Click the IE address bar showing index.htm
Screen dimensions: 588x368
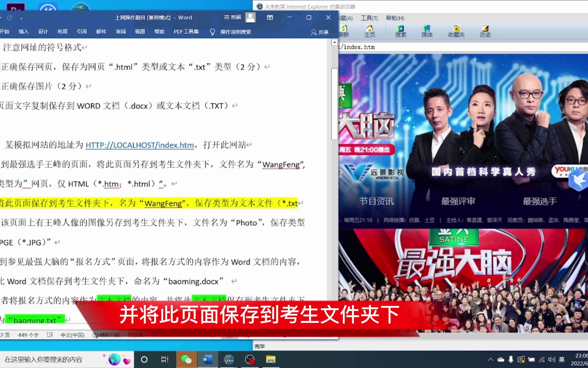[463, 47]
